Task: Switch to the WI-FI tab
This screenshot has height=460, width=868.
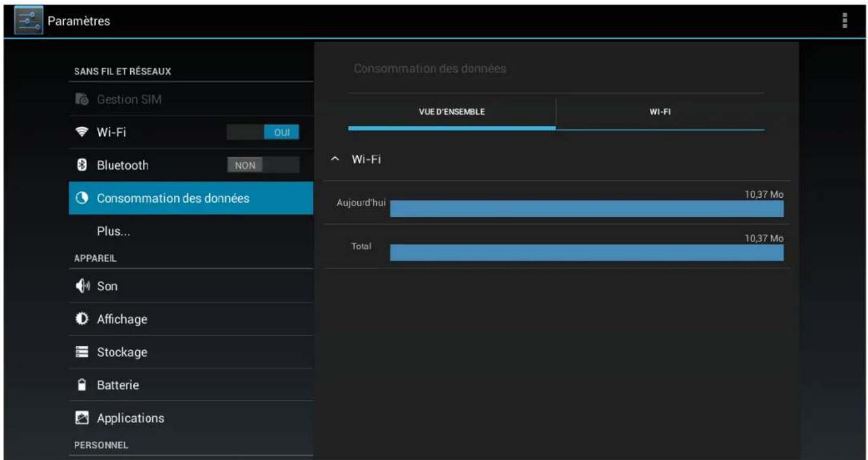Action: (x=660, y=112)
